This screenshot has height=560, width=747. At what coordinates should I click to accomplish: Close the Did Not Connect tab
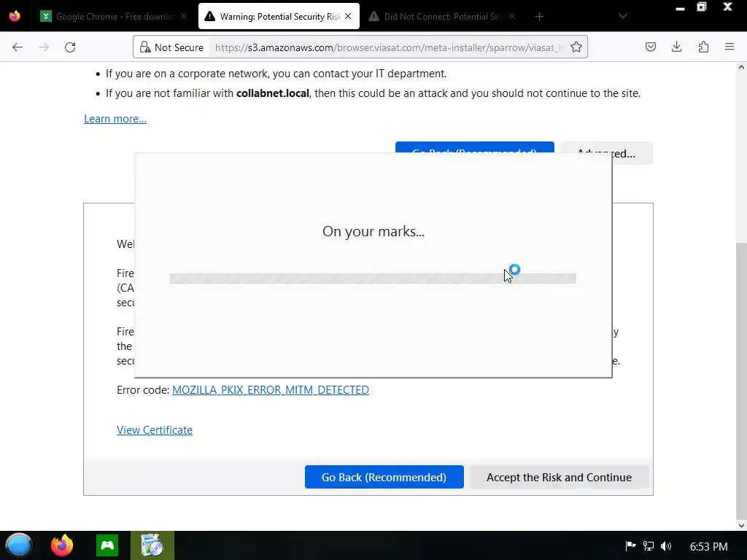click(512, 16)
